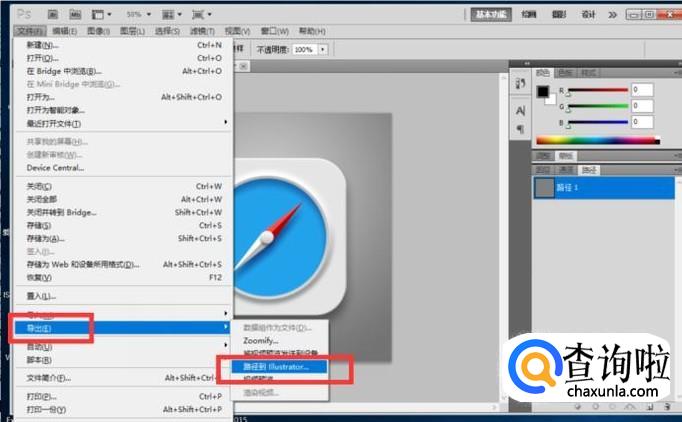Viewport: 682px width, 422px height.
Task: Click the background color swatch
Action: tap(552, 100)
